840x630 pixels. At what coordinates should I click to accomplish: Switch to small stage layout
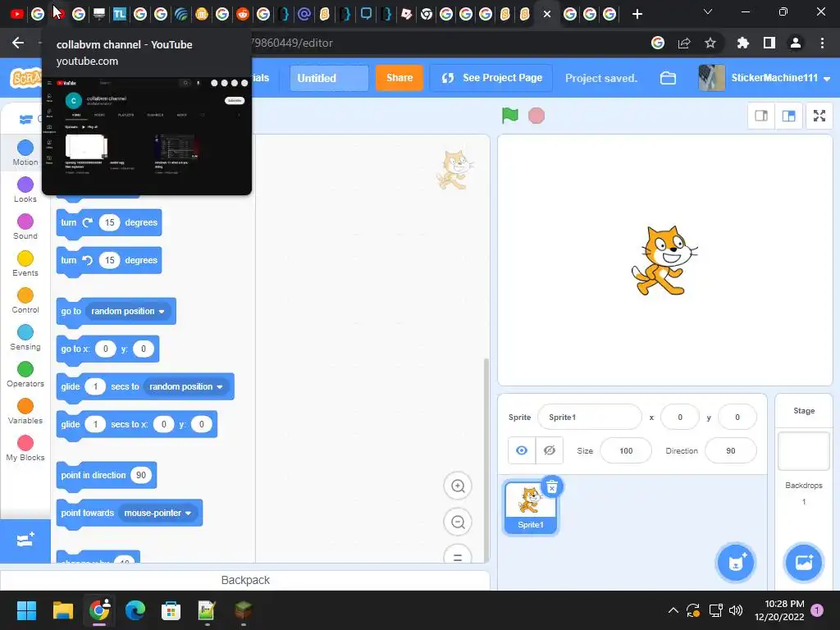coord(761,116)
